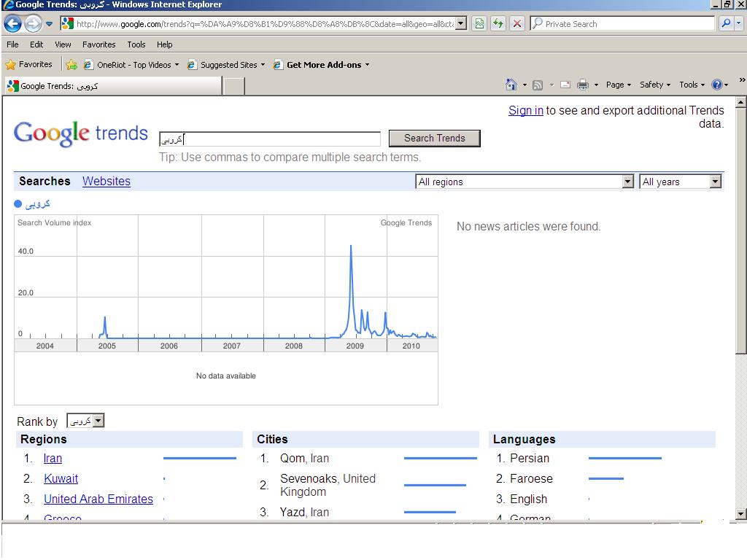This screenshot has width=747, height=560.
Task: Open the Recent Pages dropdown arrow
Action: [49, 23]
